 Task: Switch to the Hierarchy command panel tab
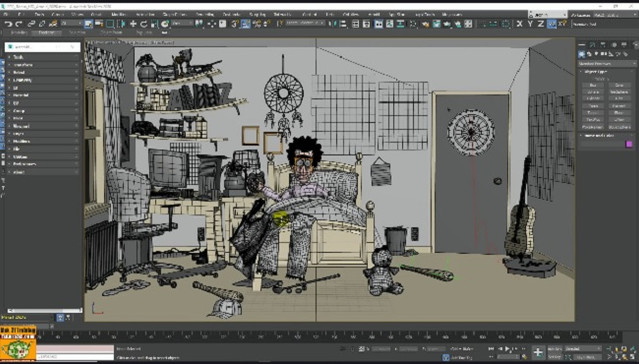pos(603,45)
